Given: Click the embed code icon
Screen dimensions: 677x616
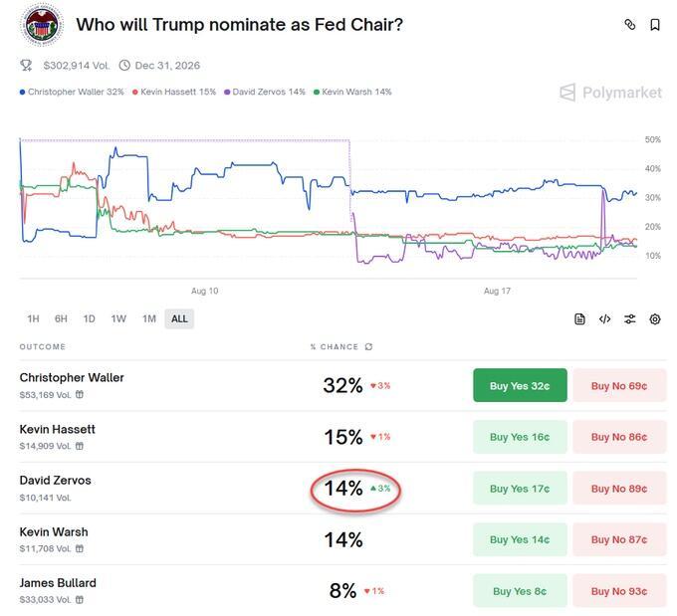Looking at the screenshot, I should click(x=604, y=319).
